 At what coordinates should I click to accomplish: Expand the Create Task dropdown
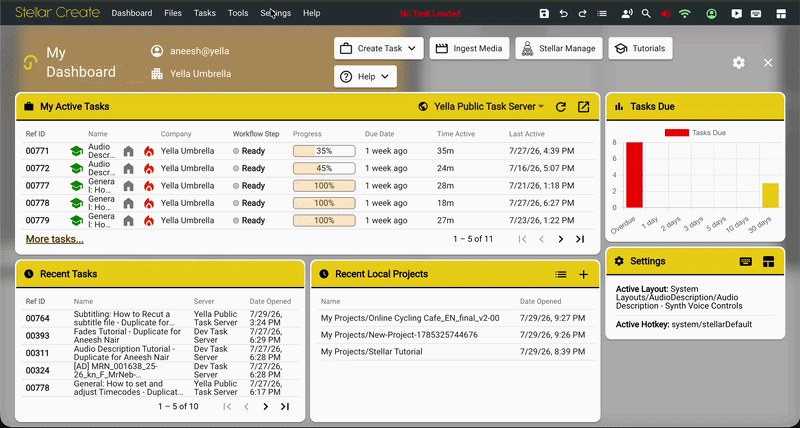(379, 48)
